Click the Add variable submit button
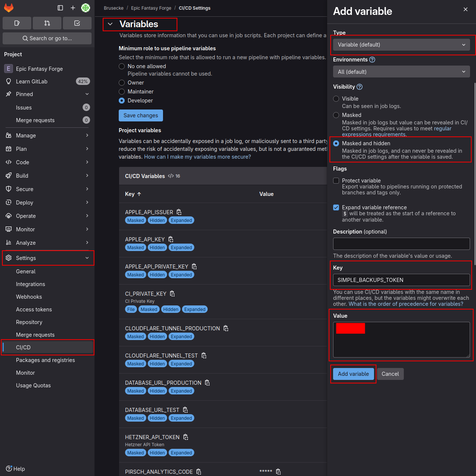Viewport: 476px width, 476px height. pos(353,374)
